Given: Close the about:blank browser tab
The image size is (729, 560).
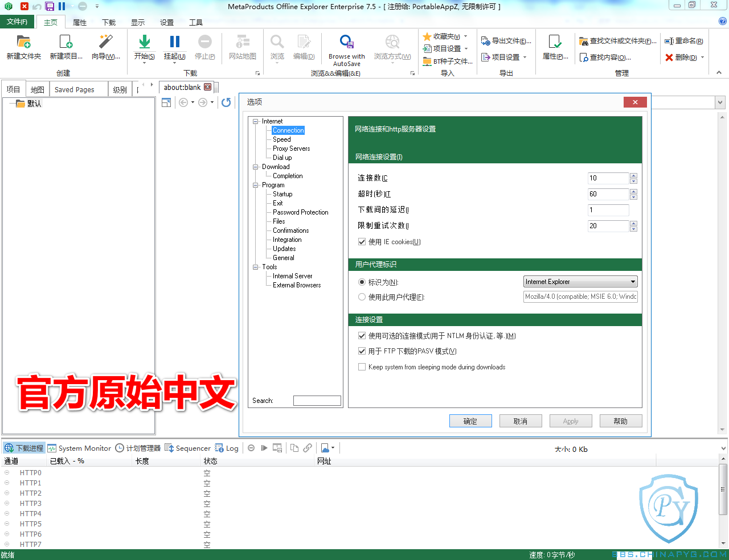Looking at the screenshot, I should (207, 87).
